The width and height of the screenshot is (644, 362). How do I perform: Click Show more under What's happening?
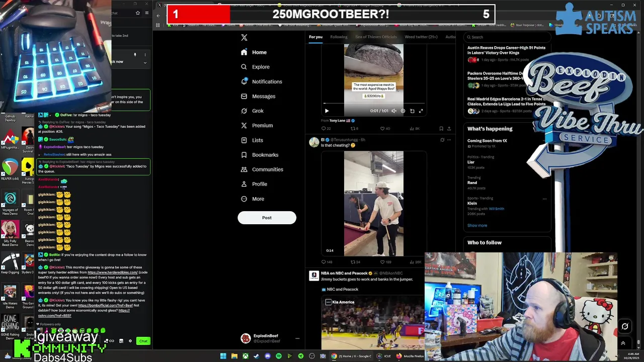477,225
